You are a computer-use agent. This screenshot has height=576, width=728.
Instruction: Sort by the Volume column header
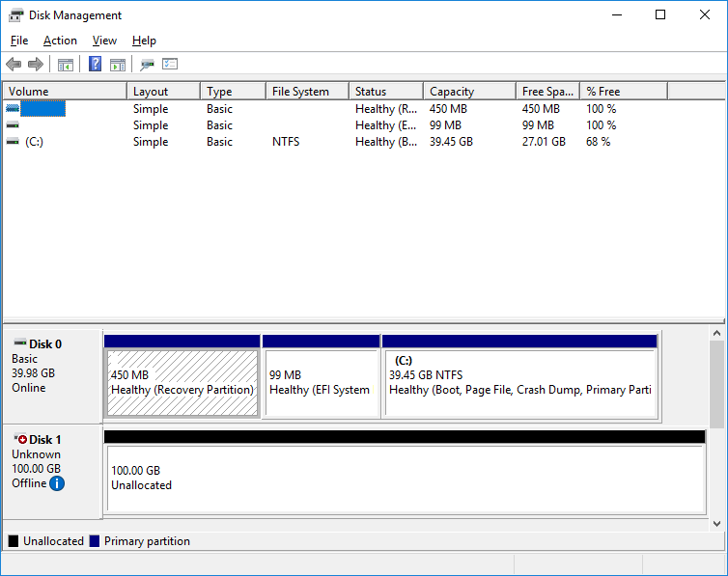[x=65, y=92]
